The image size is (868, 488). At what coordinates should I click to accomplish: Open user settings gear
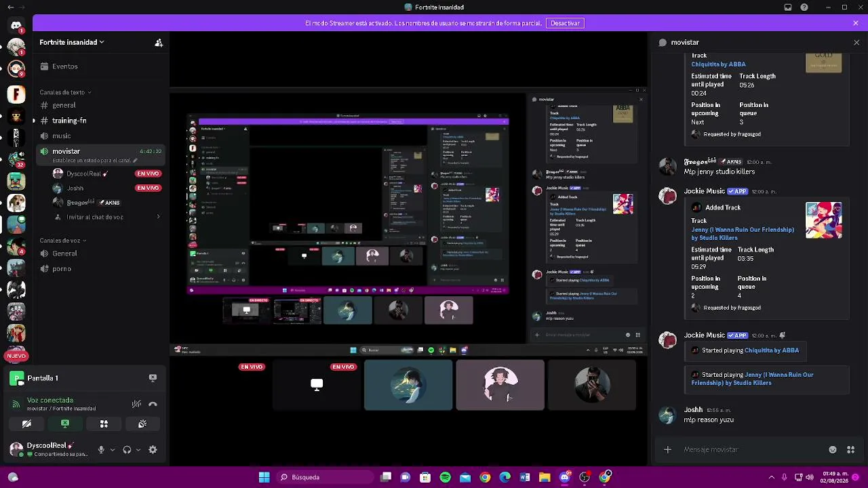coord(153,449)
